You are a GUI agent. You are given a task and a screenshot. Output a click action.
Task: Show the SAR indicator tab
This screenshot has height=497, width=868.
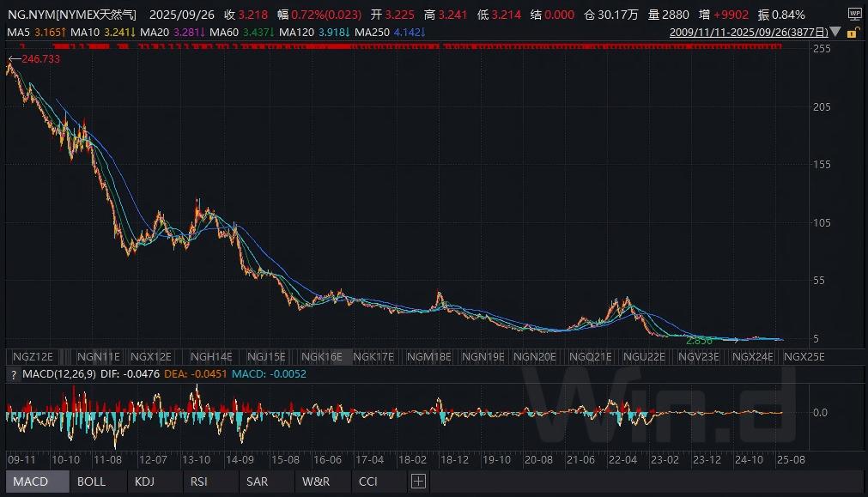(257, 482)
